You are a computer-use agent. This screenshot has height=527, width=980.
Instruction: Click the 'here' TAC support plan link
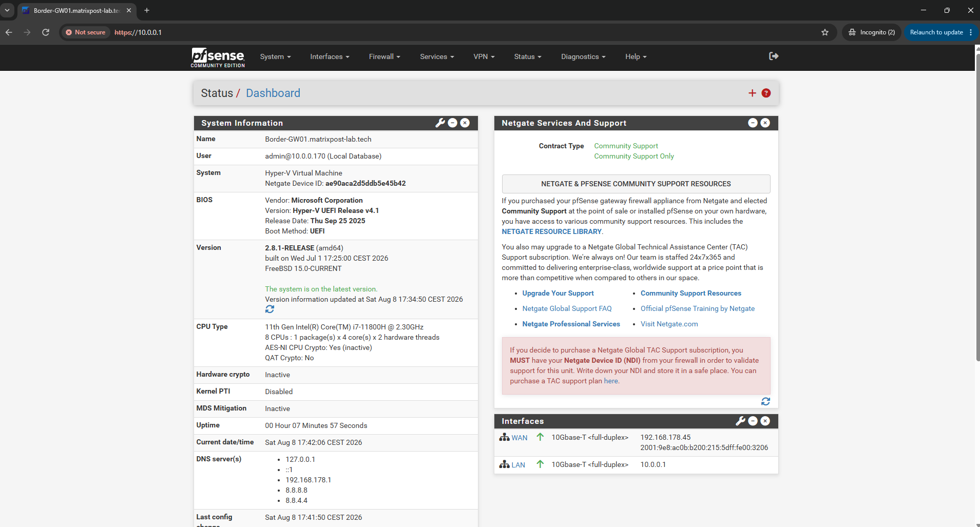611,381
